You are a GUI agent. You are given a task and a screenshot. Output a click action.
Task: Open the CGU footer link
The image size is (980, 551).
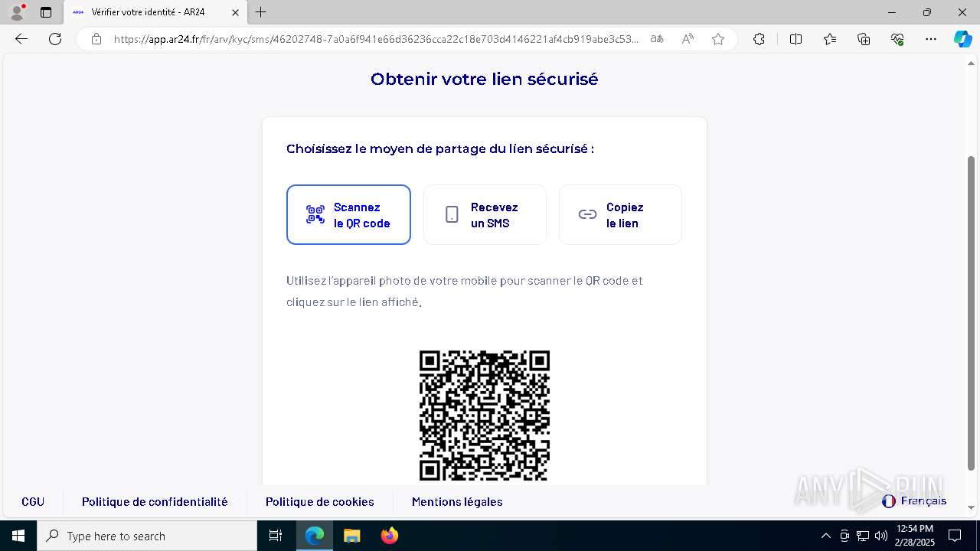click(x=33, y=502)
